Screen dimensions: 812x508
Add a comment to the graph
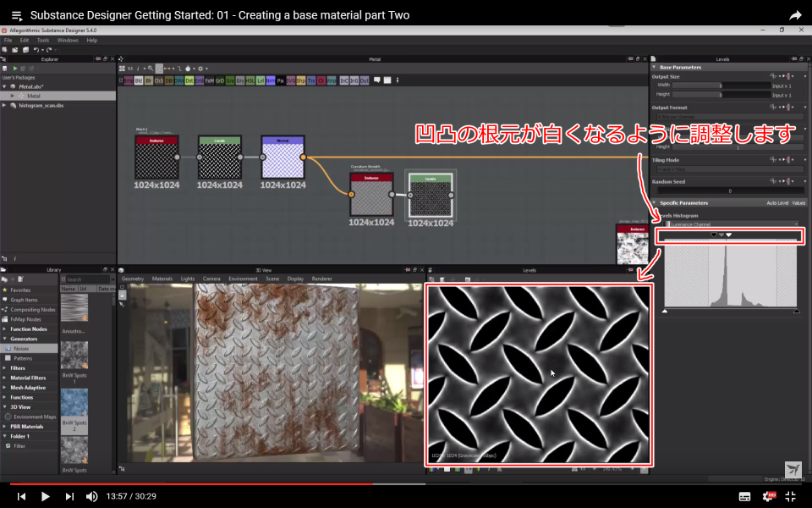(x=377, y=80)
